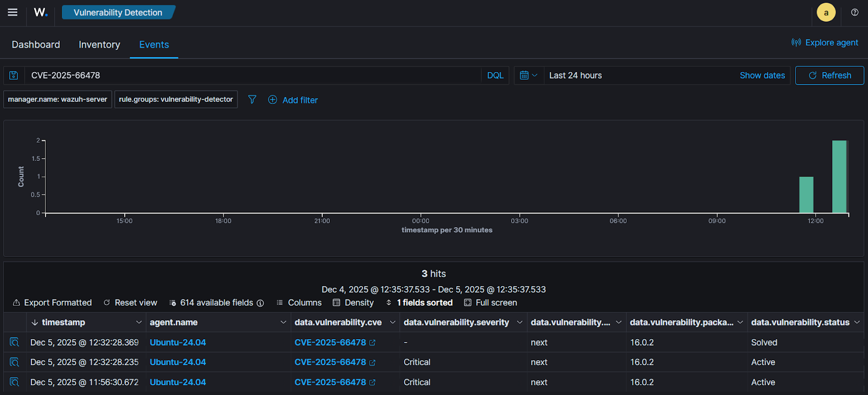Click the Critical severity in 12:32:28.235 row
Image resolution: width=868 pixels, height=395 pixels.
click(x=417, y=362)
